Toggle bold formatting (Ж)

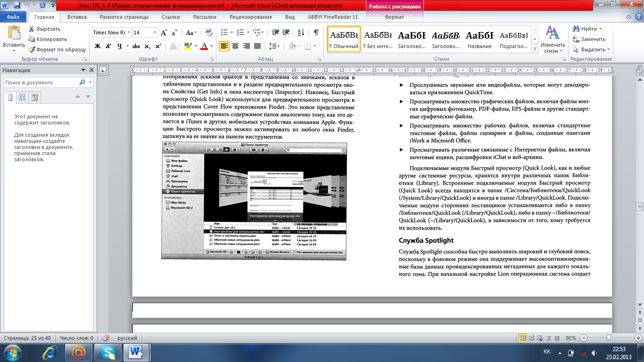coord(98,46)
